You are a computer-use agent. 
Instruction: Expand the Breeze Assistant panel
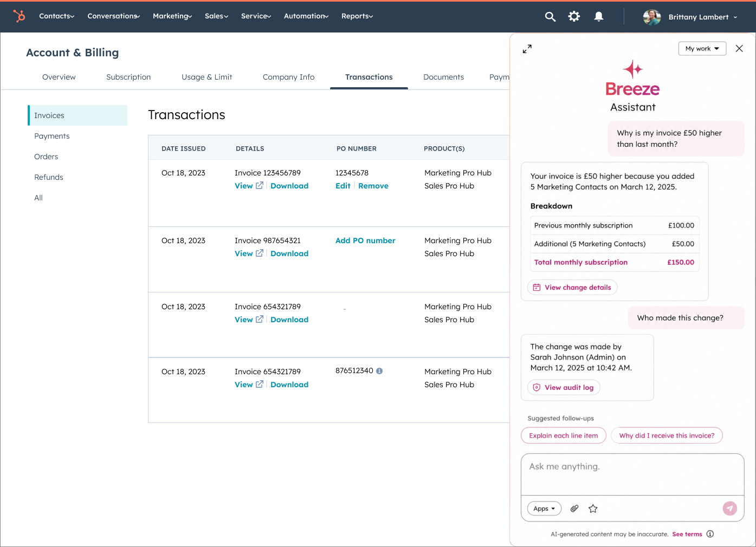click(x=527, y=49)
